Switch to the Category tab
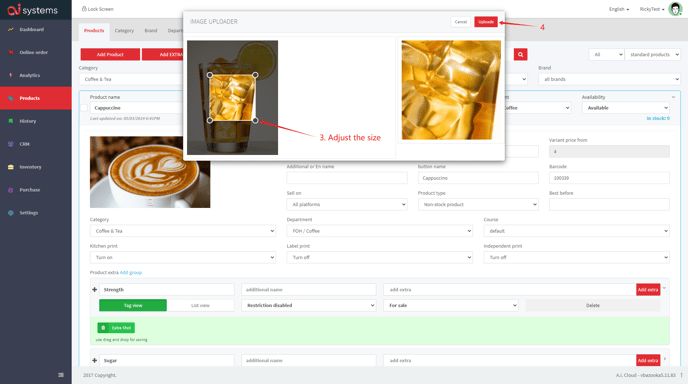Image resolution: width=688 pixels, height=384 pixels. coord(124,31)
